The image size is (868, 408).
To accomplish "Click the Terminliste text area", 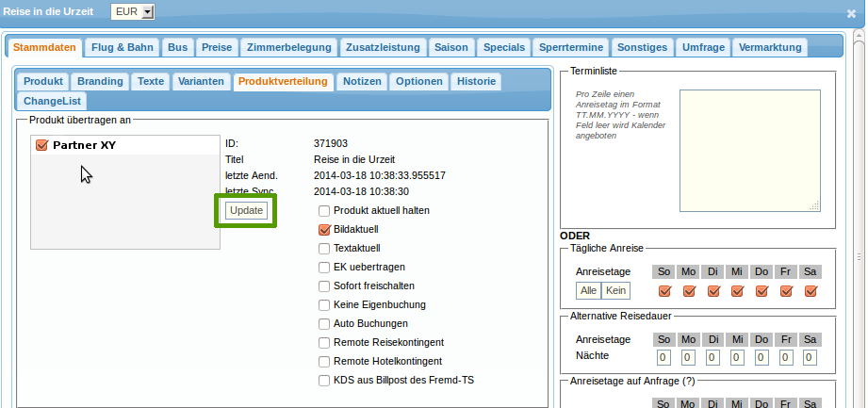I will (750, 138).
